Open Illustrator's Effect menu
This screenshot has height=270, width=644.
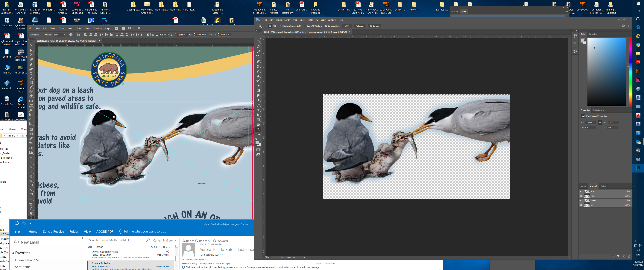click(x=79, y=28)
